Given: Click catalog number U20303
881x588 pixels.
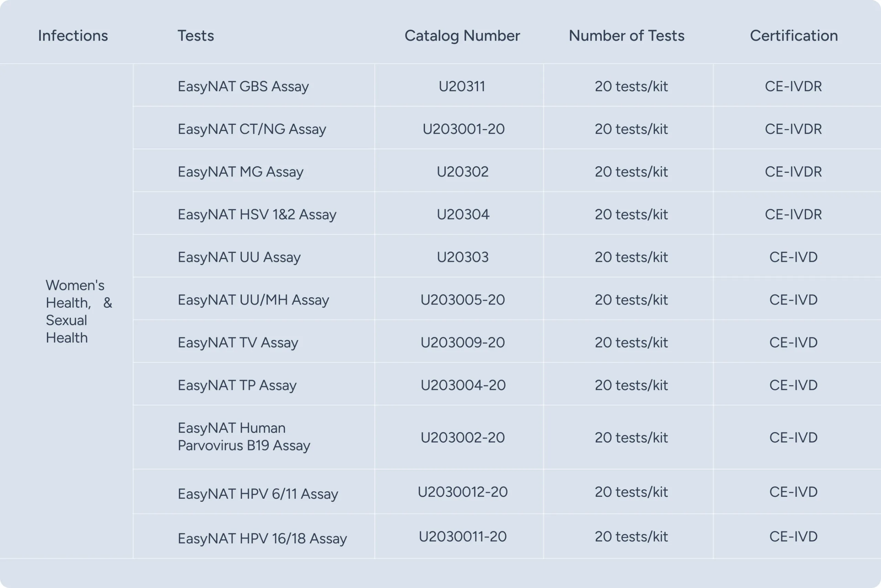Looking at the screenshot, I should [x=463, y=257].
